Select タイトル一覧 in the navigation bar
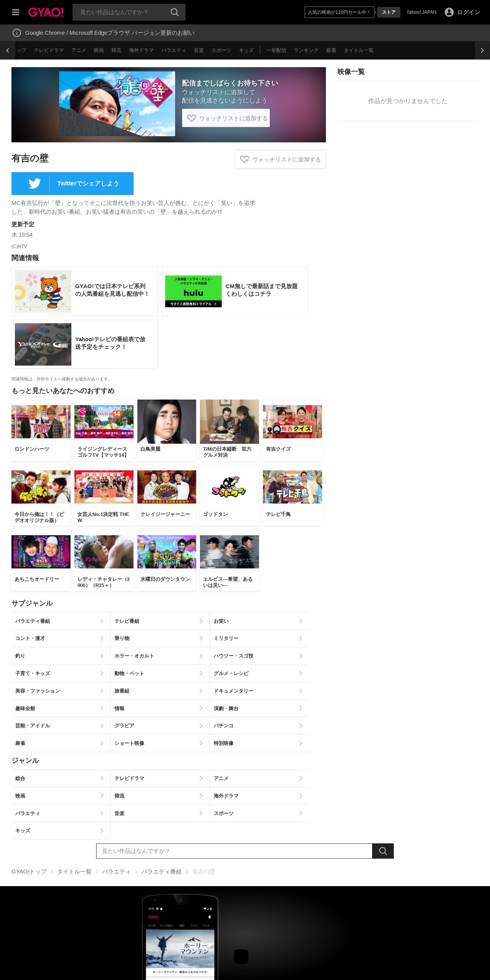 coord(359,50)
